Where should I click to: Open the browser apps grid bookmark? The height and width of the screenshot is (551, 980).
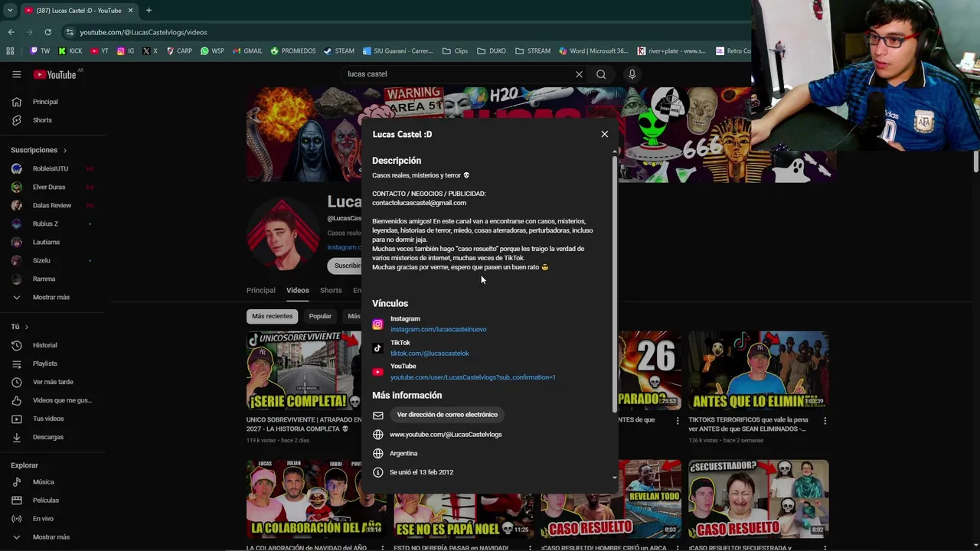tap(10, 51)
